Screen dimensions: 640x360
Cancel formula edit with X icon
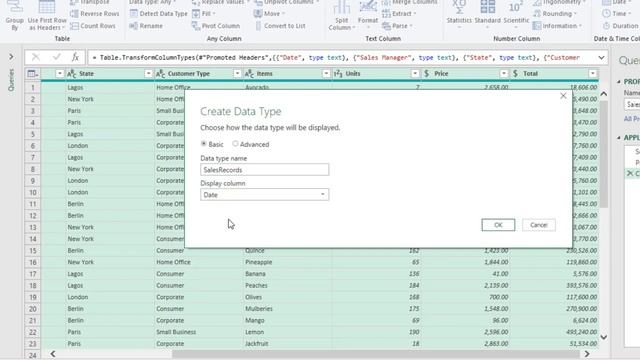click(x=36, y=57)
